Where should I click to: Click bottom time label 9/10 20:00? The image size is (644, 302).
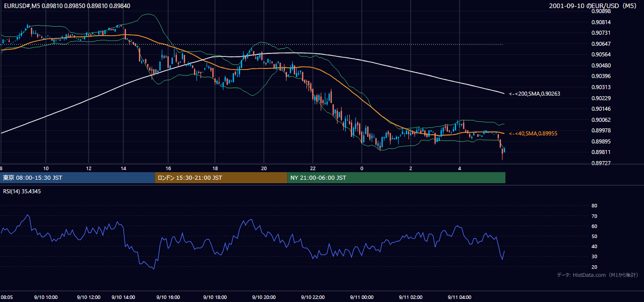[x=264, y=297]
